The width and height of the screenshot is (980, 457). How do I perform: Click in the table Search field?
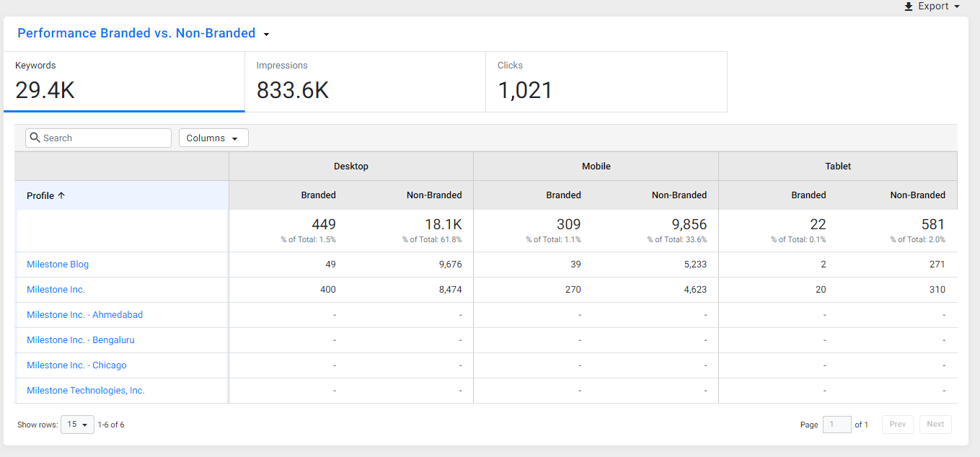[x=98, y=138]
